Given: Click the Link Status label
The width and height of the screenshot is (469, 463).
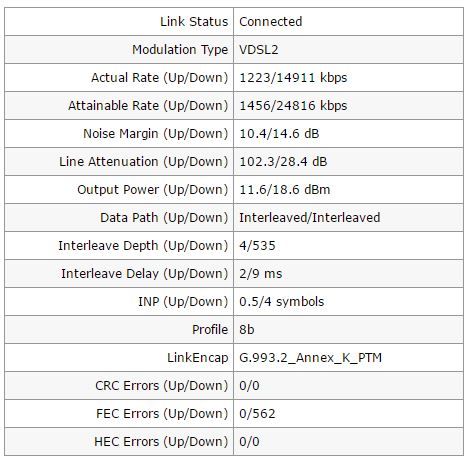Looking at the screenshot, I should (194, 22).
